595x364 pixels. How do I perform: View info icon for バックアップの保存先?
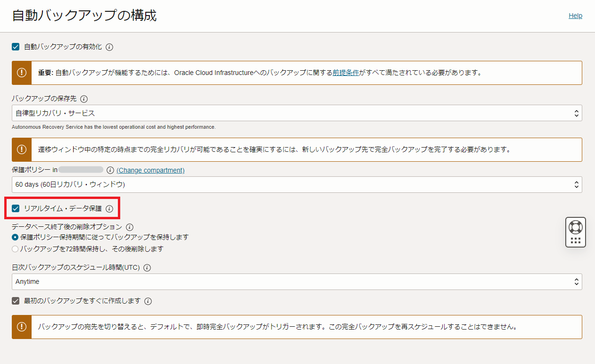click(85, 99)
